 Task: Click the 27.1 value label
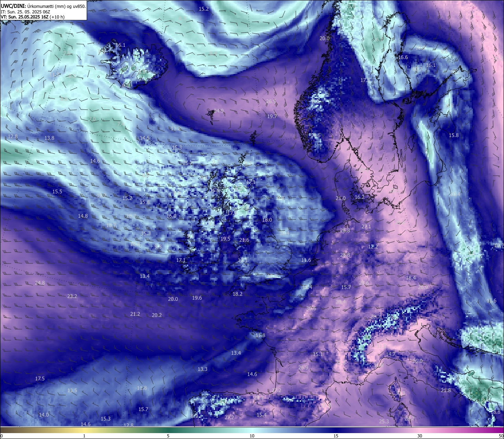pos(366,227)
